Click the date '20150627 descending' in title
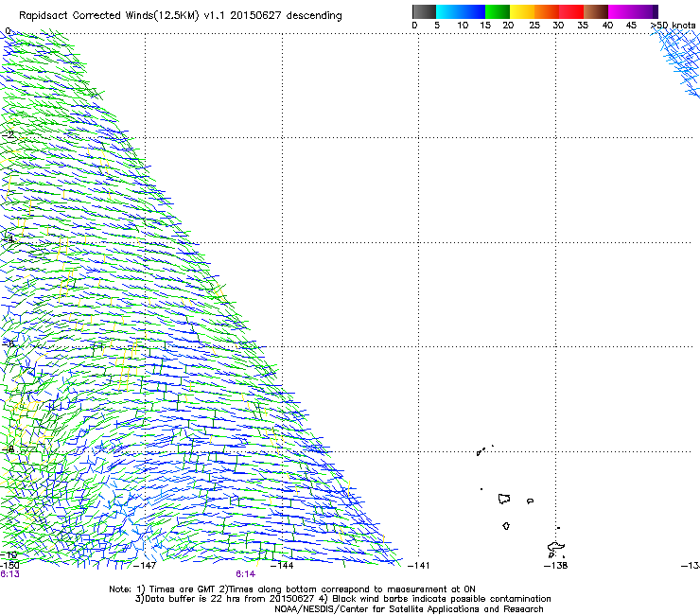The width and height of the screenshot is (700, 615). click(x=287, y=16)
